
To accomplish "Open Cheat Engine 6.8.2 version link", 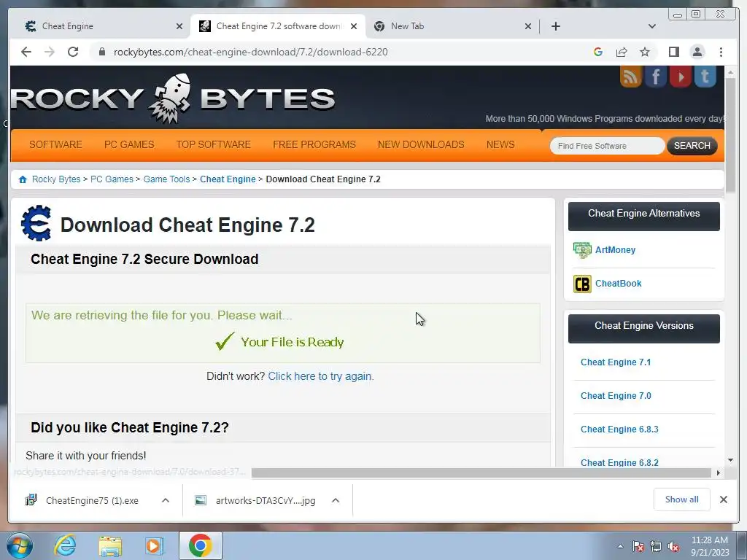I will (x=620, y=462).
